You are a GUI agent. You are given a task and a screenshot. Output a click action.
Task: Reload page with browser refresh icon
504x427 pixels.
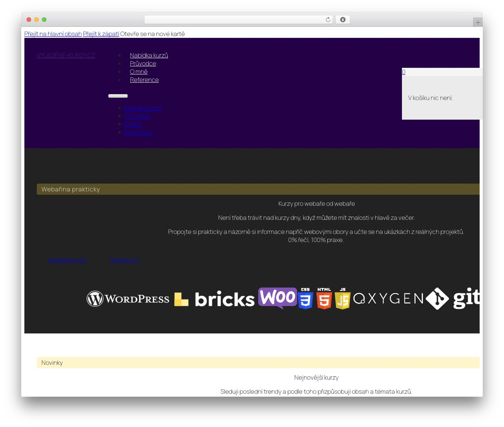click(x=328, y=20)
